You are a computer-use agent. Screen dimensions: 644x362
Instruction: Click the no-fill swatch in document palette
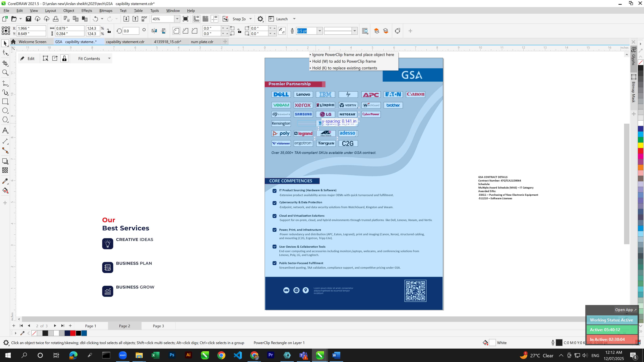[34, 333]
